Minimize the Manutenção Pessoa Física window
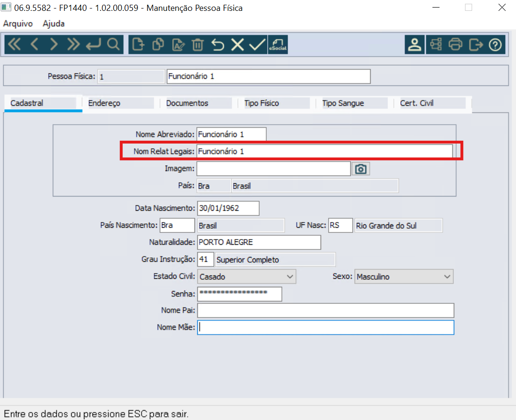The height and width of the screenshot is (420, 516). click(x=436, y=8)
